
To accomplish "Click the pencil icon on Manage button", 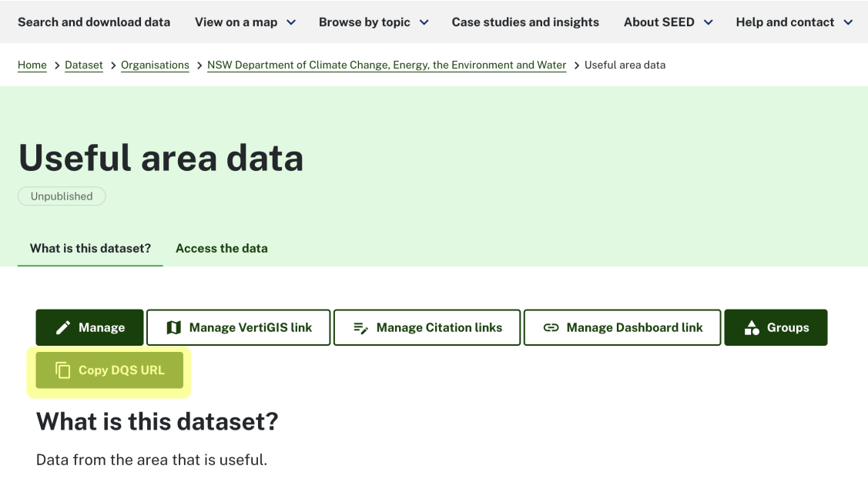I will [63, 328].
